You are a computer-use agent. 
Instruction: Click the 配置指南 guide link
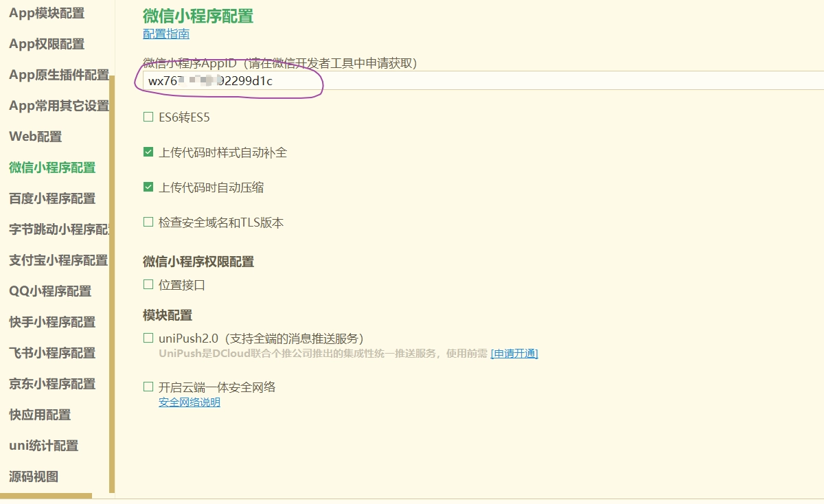click(x=166, y=34)
